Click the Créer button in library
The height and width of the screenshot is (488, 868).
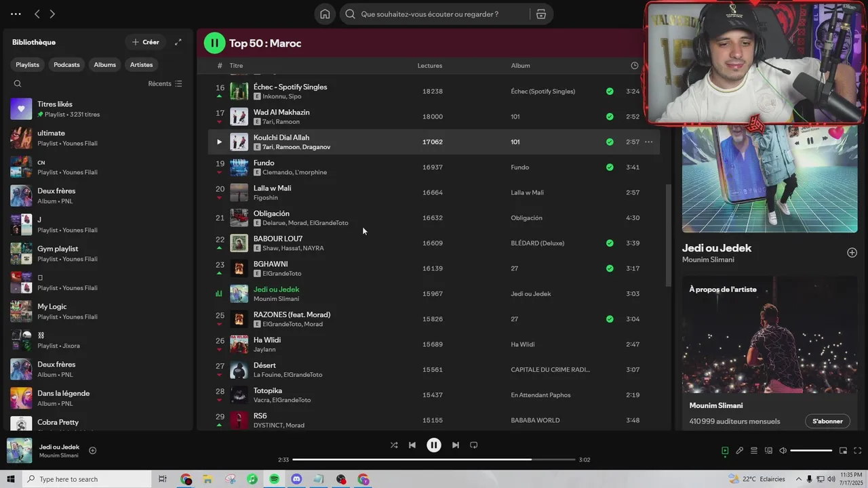(x=146, y=42)
